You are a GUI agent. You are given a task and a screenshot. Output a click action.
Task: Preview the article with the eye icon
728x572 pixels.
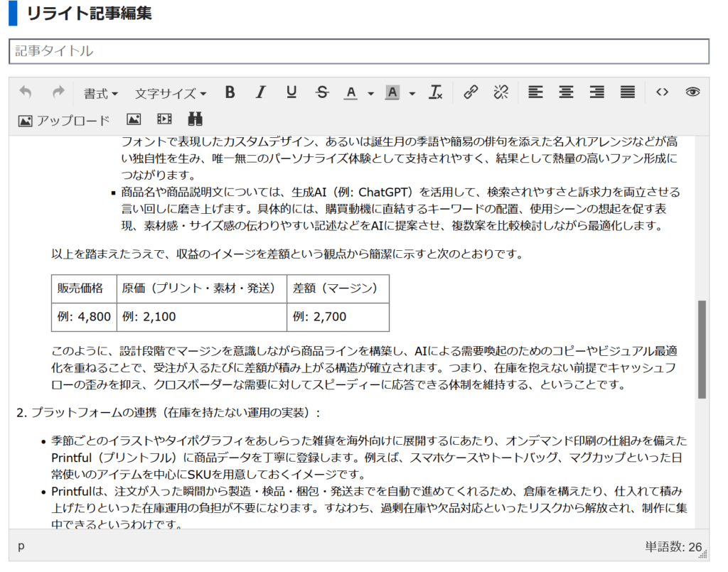click(692, 92)
